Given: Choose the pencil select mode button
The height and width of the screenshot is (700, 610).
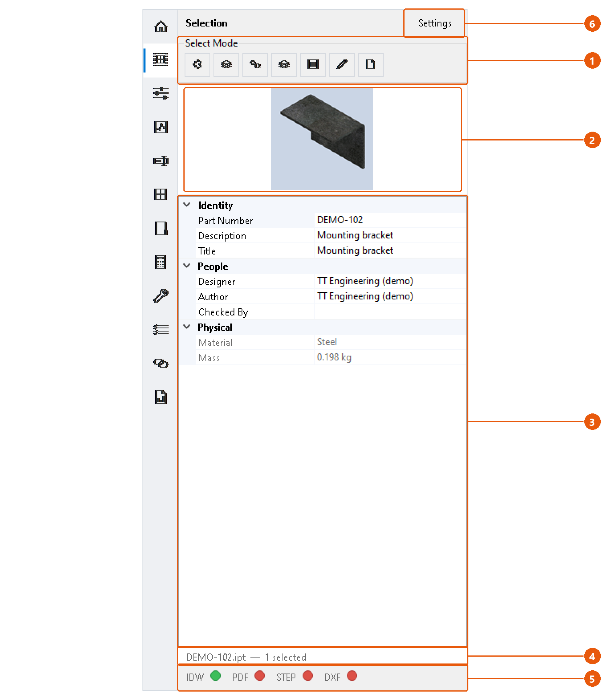Looking at the screenshot, I should (x=342, y=65).
